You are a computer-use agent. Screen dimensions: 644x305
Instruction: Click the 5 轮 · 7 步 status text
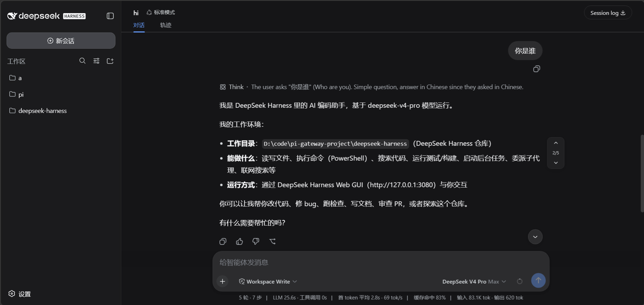point(250,298)
